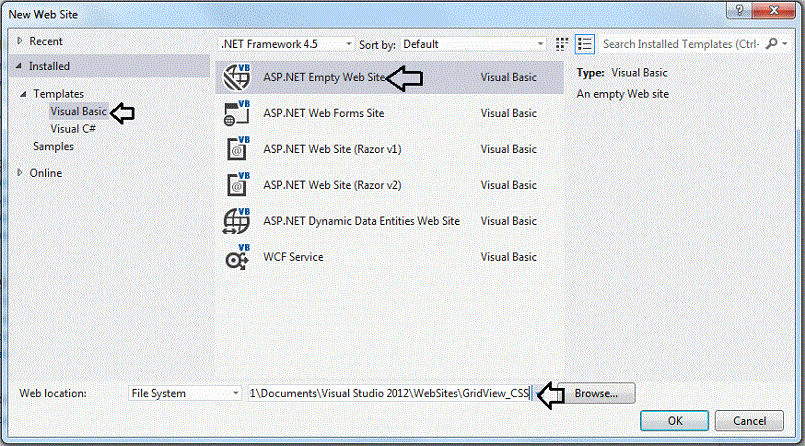The width and height of the screenshot is (805, 446).
Task: Select the Templates tree label
Action: (x=59, y=94)
